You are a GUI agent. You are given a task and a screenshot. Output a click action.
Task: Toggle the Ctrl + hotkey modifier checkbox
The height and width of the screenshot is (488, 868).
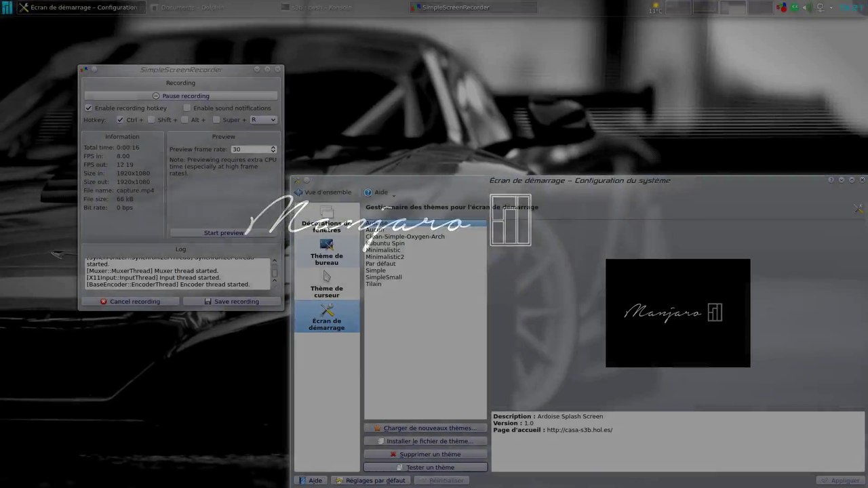point(120,120)
